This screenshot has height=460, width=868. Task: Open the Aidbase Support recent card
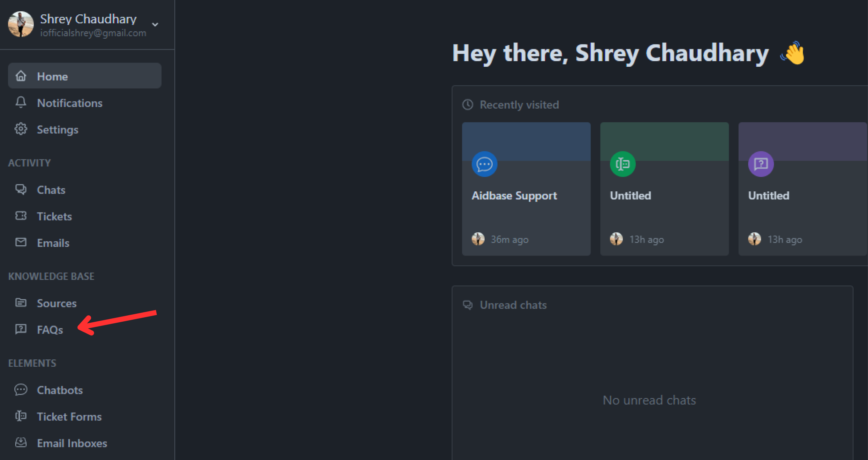[526, 195]
